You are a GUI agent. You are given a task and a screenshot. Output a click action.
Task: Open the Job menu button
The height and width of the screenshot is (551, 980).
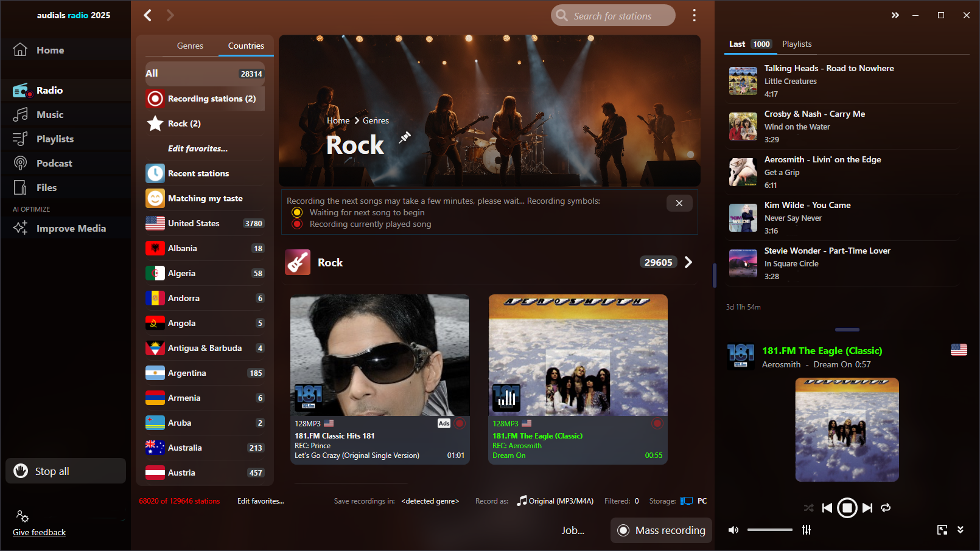573,530
